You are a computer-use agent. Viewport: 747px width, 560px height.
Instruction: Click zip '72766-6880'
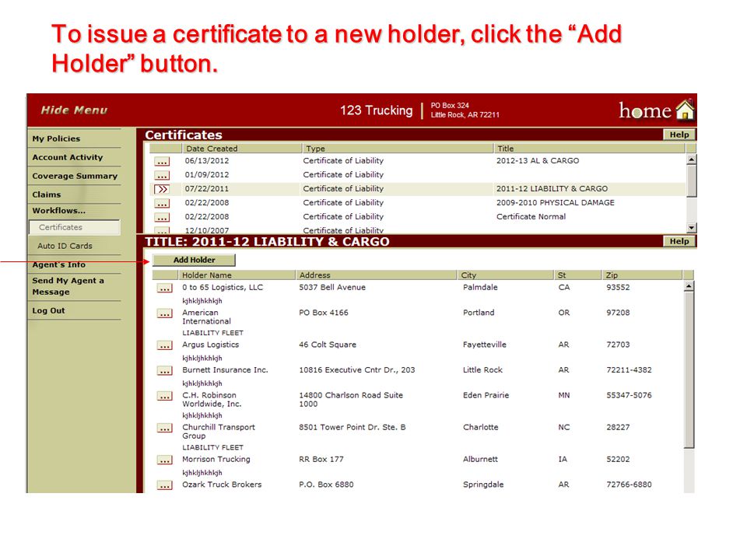629,485
